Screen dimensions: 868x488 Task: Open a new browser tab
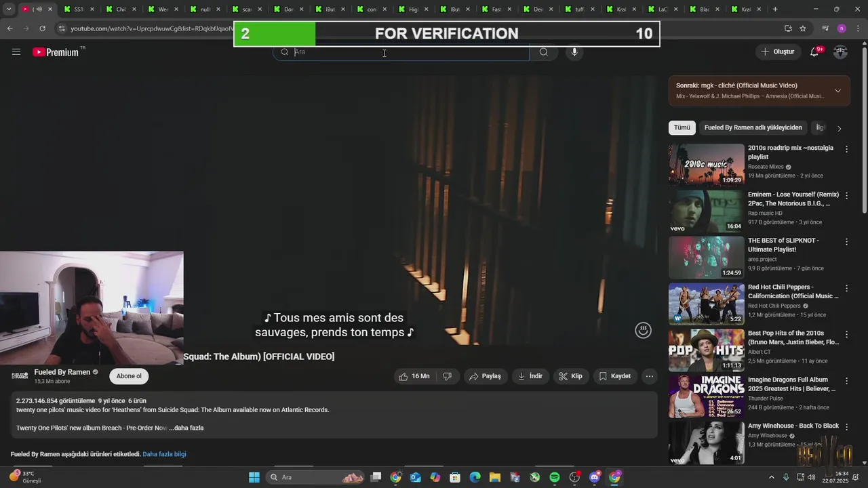point(775,9)
